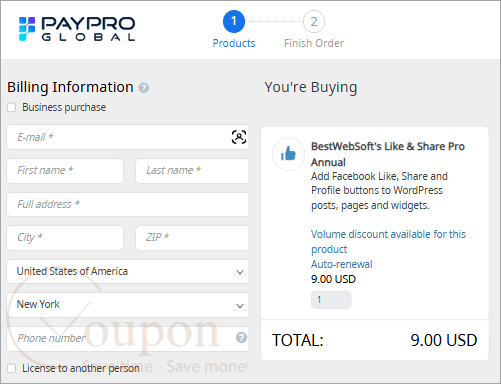This screenshot has height=384, width=501.
Task: Focus the First name field
Action: 65,171
